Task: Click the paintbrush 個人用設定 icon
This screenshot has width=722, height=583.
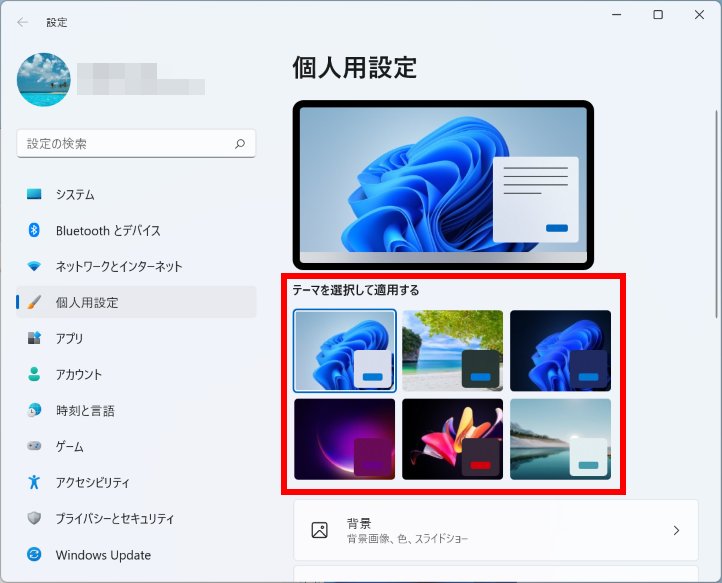Action: [x=34, y=302]
